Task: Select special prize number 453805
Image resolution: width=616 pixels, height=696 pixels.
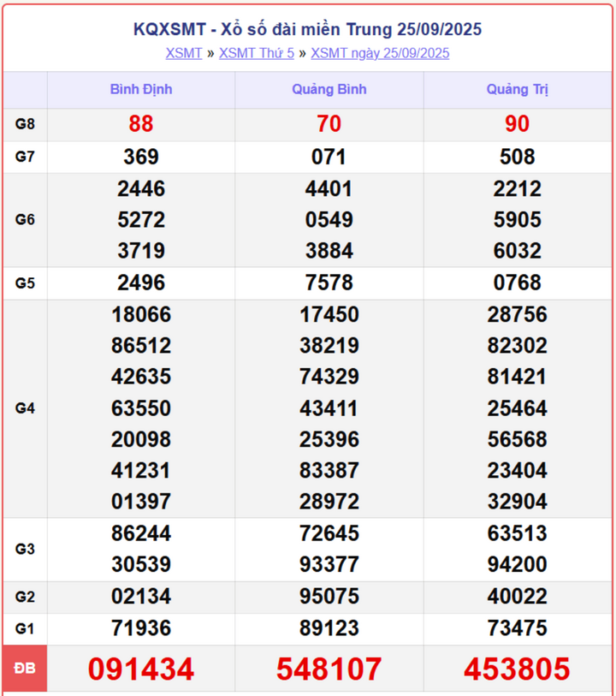Action: 517,669
